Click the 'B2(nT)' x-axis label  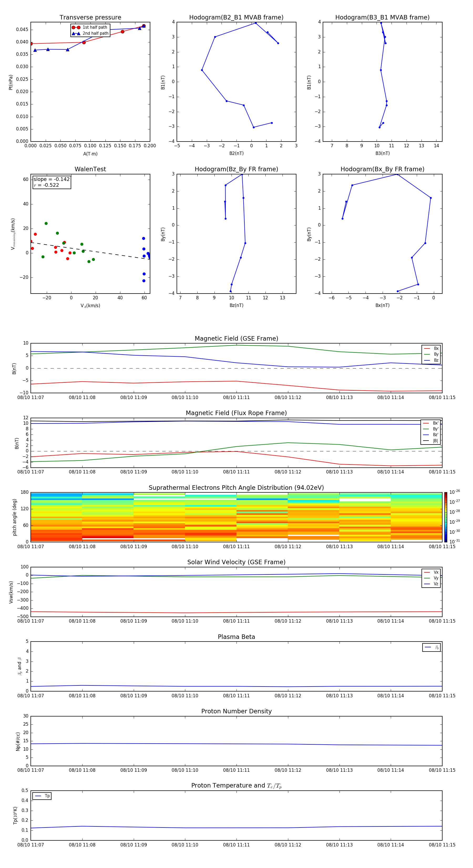pyautogui.click(x=236, y=153)
